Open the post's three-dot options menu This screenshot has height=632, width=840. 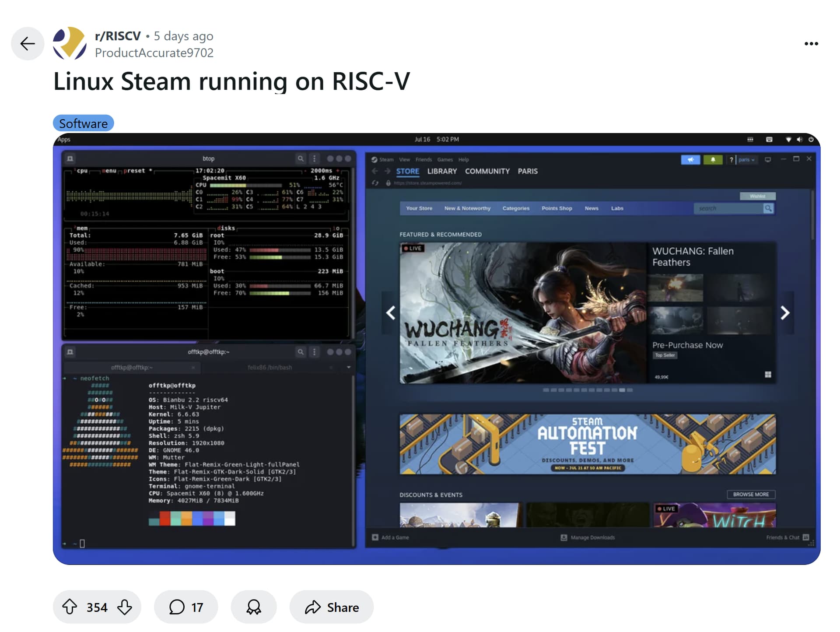[x=811, y=43]
